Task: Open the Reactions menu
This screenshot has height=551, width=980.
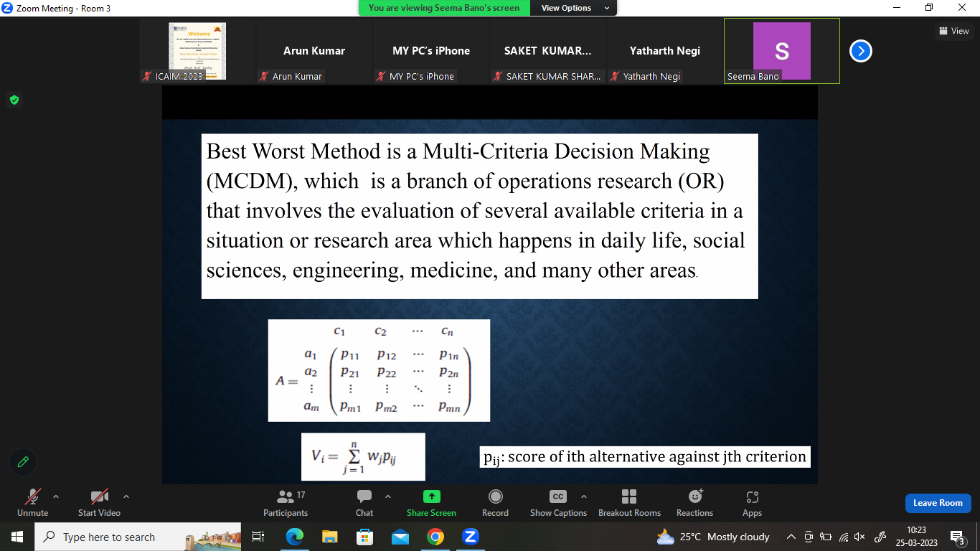Action: tap(694, 502)
